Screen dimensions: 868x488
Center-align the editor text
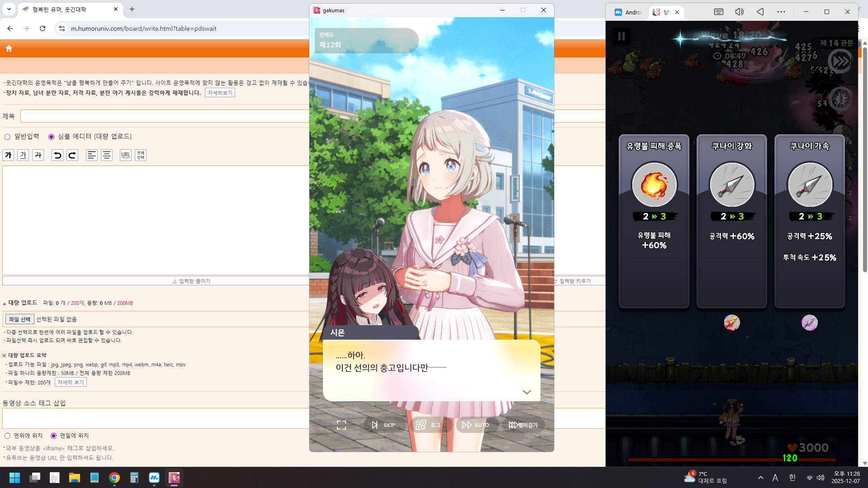coord(107,155)
